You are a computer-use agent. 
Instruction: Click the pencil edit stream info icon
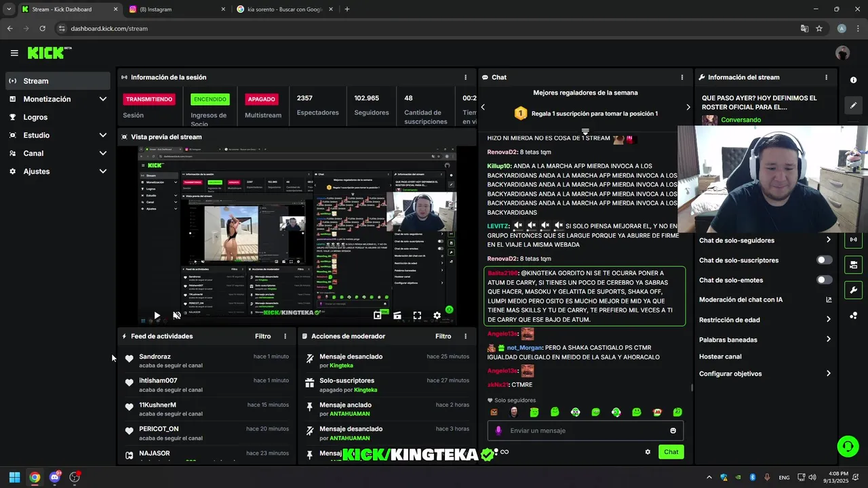click(x=853, y=106)
